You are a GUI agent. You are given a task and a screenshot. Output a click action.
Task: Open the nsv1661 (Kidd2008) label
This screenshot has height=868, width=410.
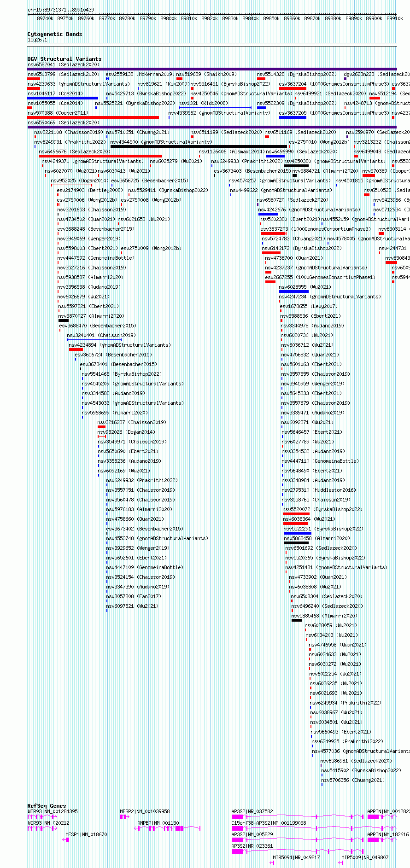tap(203, 103)
